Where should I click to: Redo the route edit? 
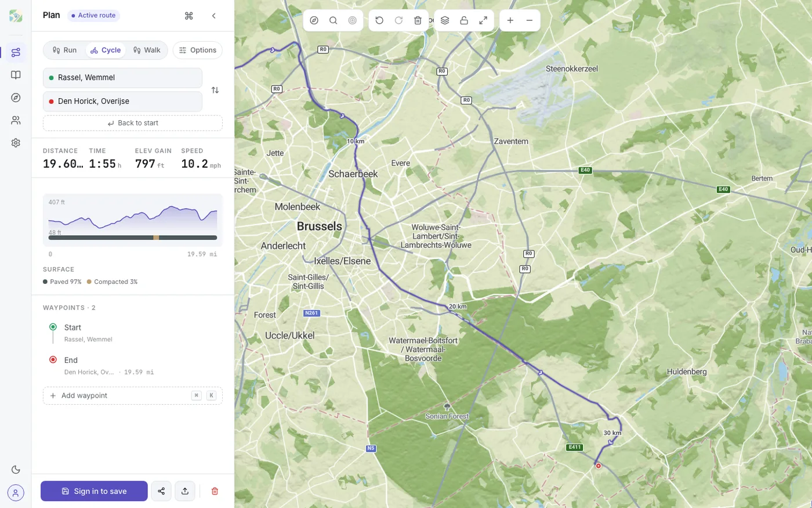398,20
